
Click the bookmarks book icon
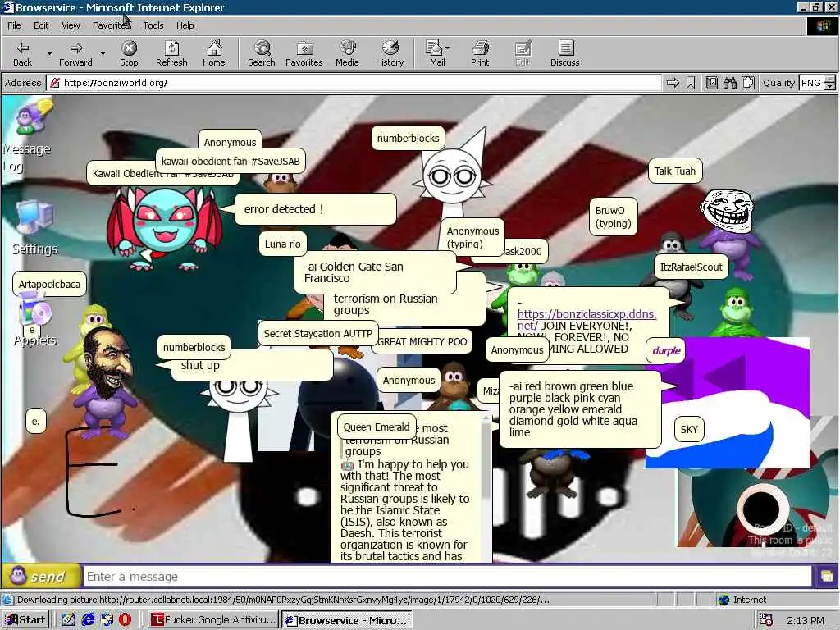tap(712, 83)
